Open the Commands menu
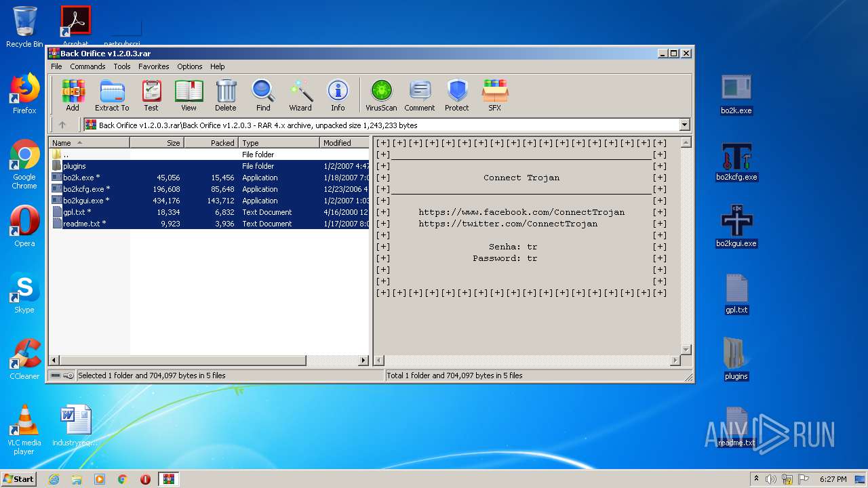Screen dimensions: 868x488 (x=87, y=66)
